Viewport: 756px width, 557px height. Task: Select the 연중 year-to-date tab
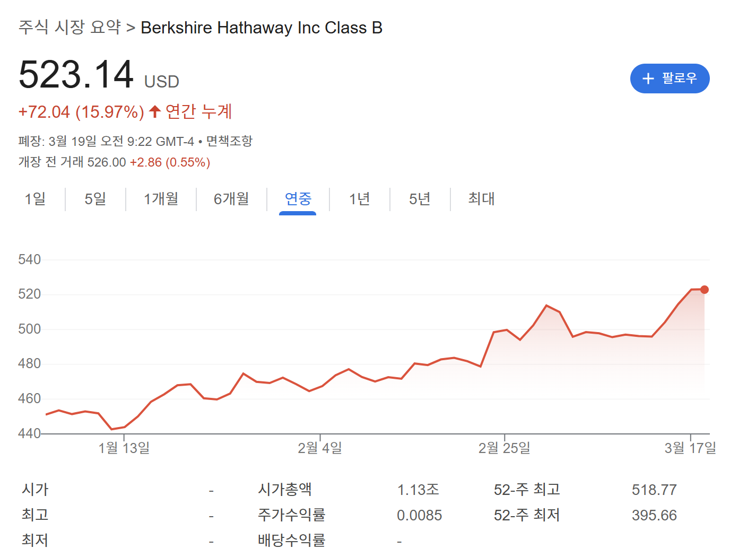298,199
